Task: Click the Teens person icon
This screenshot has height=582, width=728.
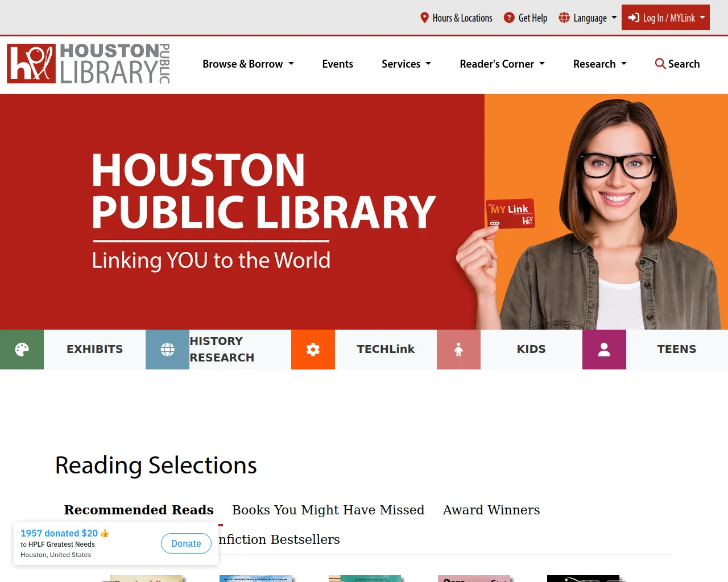Action: (x=604, y=350)
